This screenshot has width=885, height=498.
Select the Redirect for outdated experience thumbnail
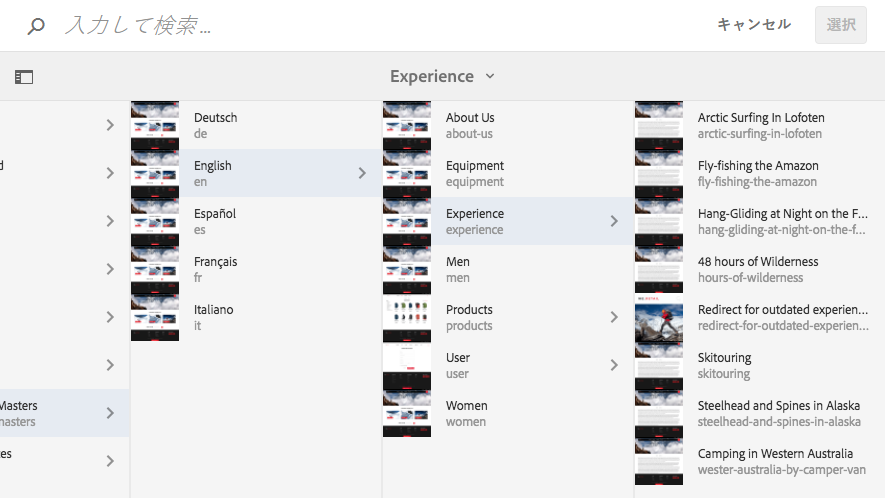659,317
